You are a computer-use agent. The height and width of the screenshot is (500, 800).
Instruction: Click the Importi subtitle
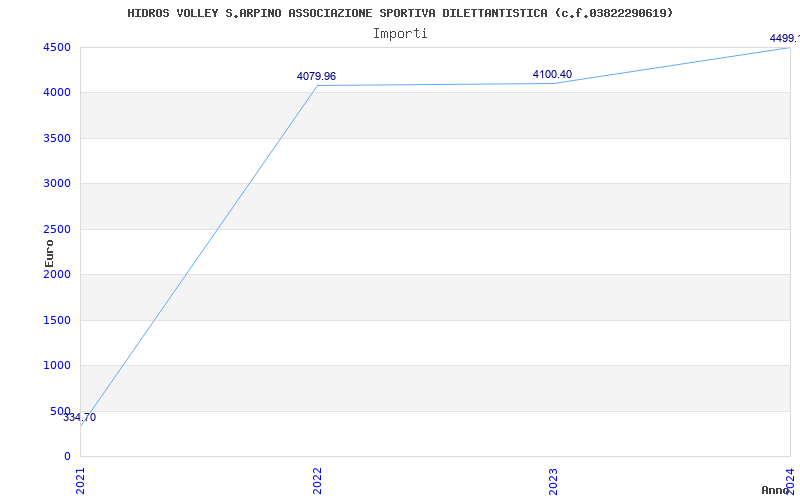pyautogui.click(x=400, y=34)
